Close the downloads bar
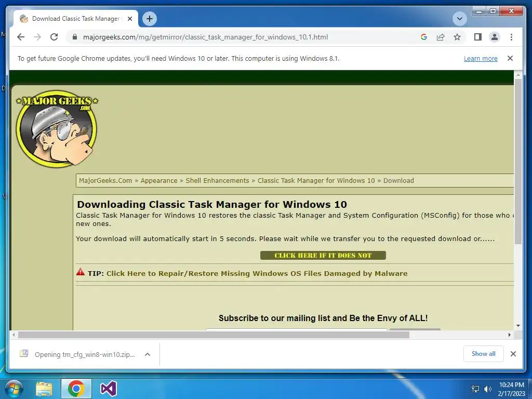 pos(513,354)
